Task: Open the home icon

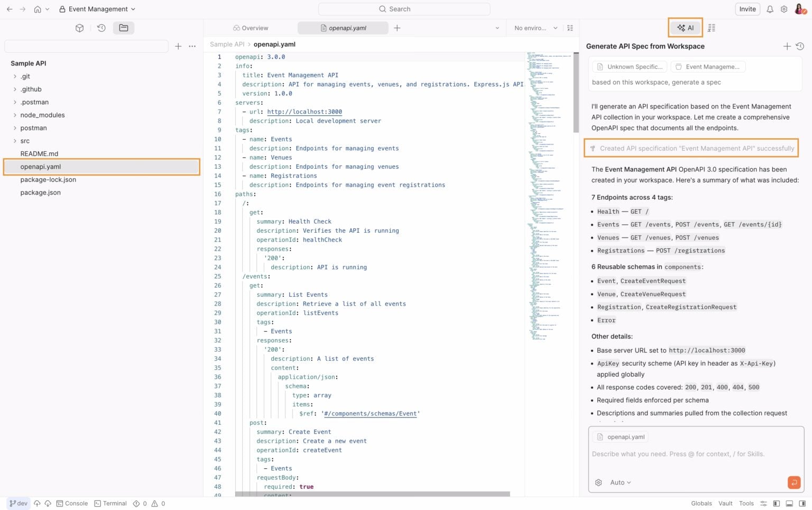Action: pyautogui.click(x=38, y=9)
